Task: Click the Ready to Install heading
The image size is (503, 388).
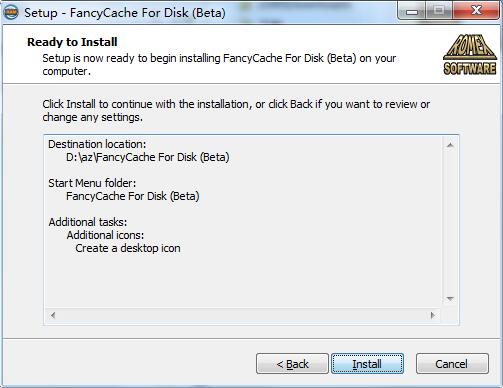Action: 72,42
